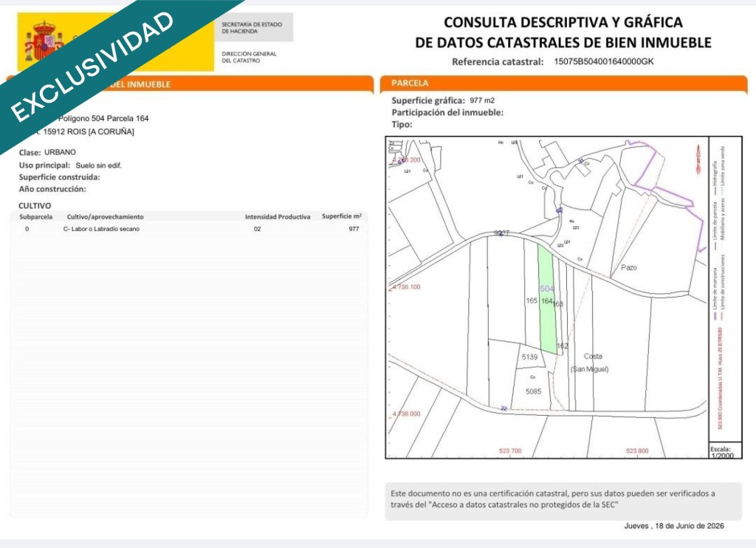
Task: Click the 'Tipo:' label
Action: tap(402, 125)
